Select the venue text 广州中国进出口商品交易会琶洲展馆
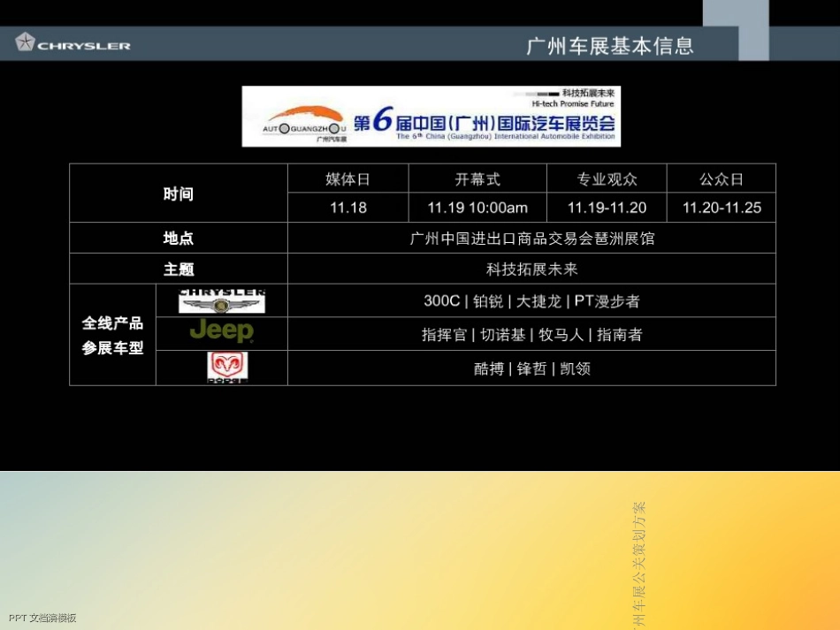 pos(532,239)
